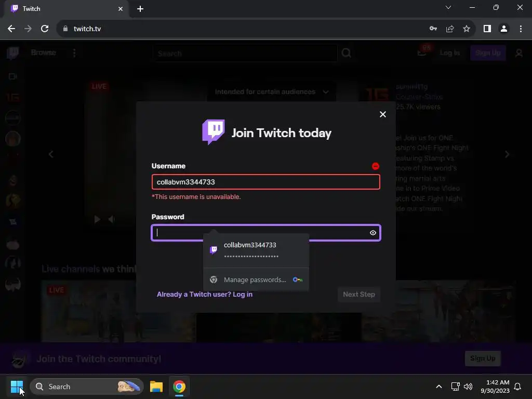Click the Log In button in navbar
532x399 pixels.
click(450, 53)
